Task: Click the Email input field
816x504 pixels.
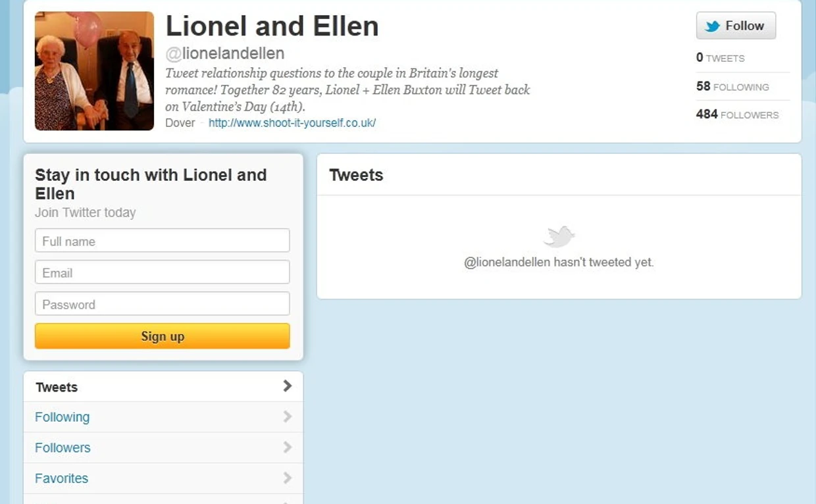Action: click(x=162, y=272)
